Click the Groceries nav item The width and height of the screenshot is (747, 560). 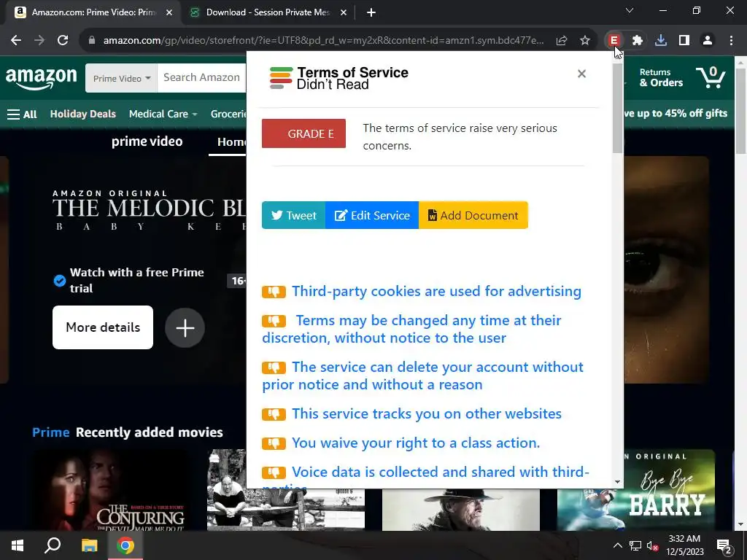click(x=228, y=114)
